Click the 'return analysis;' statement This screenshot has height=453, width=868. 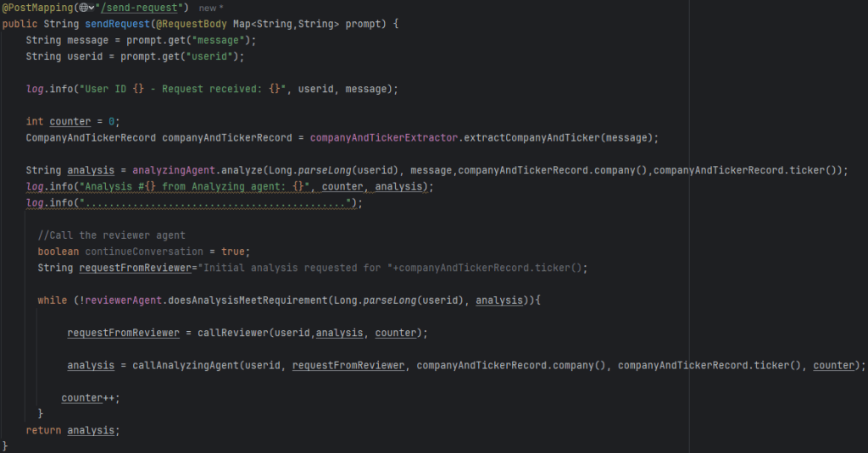(73, 430)
